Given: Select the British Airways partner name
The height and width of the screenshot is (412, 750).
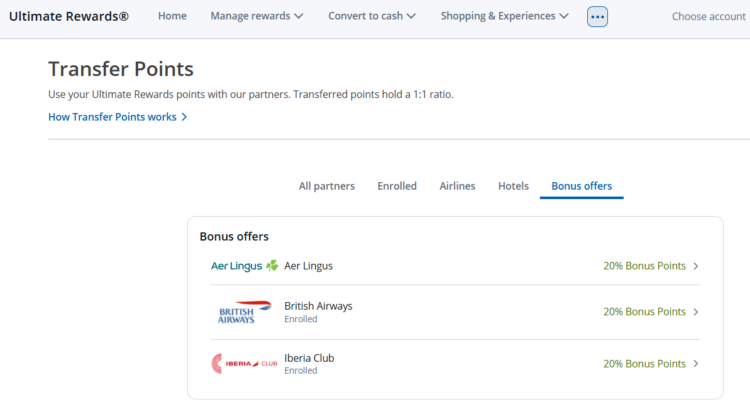Looking at the screenshot, I should tap(318, 306).
